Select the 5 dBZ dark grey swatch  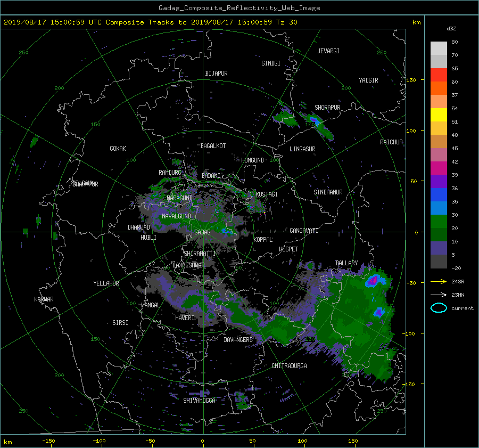coord(439,262)
